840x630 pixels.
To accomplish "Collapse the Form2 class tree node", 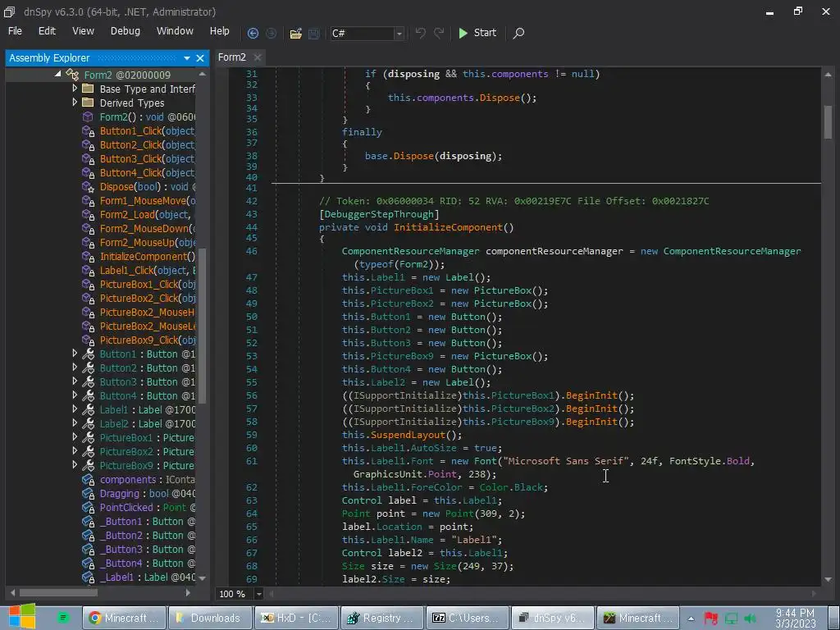I will (58, 75).
